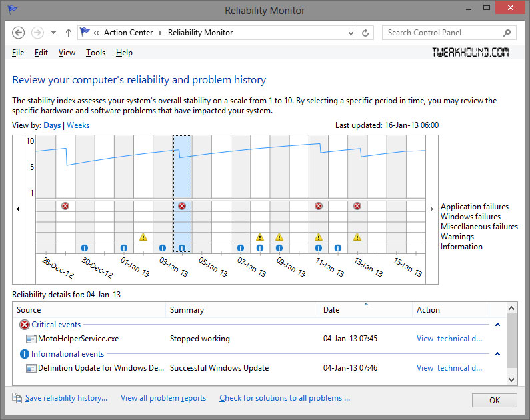Screen dimensions: 530x420
Task: Click the double chevron before Action Center
Action: point(96,33)
